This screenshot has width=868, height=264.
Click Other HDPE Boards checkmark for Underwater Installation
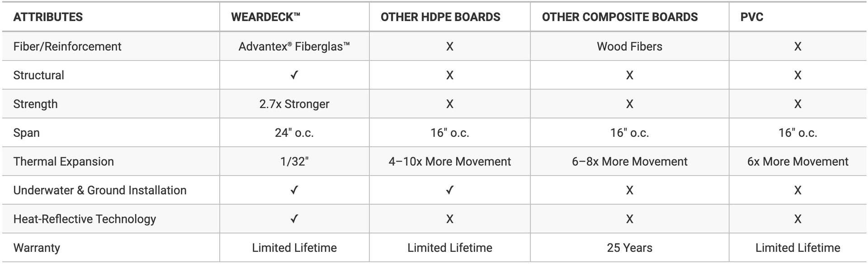click(x=449, y=190)
